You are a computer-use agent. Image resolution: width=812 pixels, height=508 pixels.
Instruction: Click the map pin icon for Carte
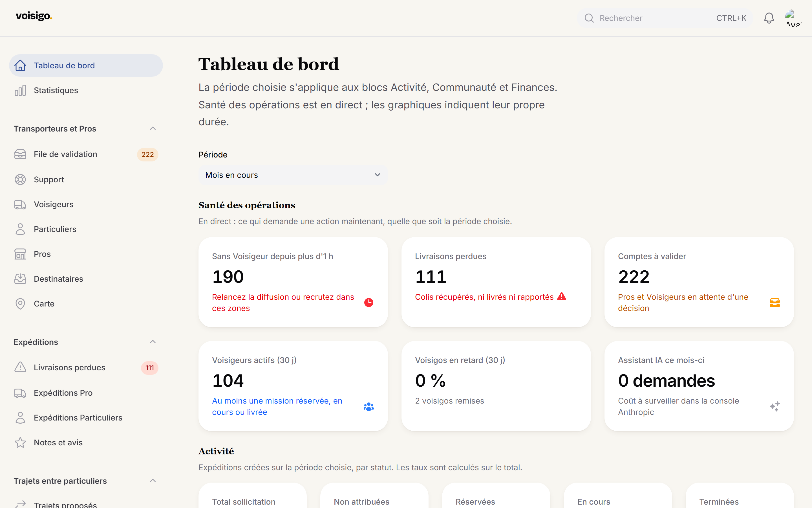tap(20, 304)
